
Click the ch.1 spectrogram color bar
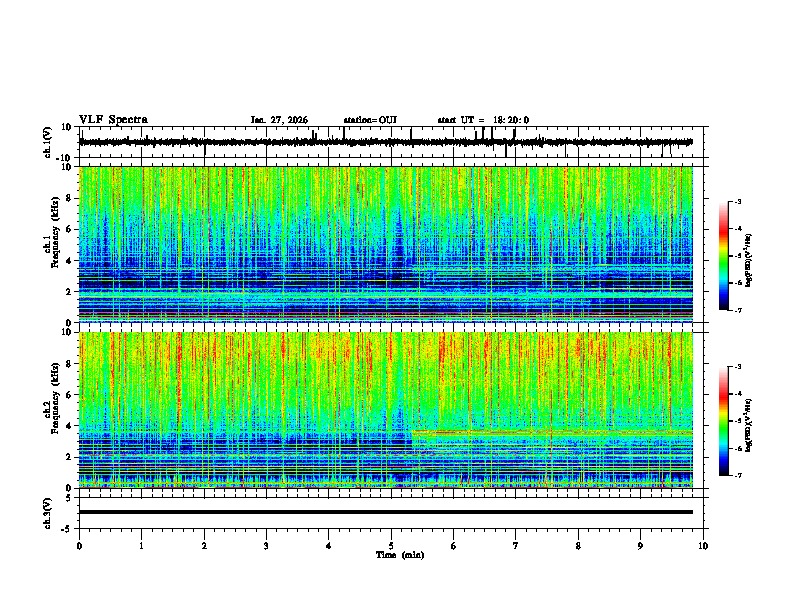[723, 256]
